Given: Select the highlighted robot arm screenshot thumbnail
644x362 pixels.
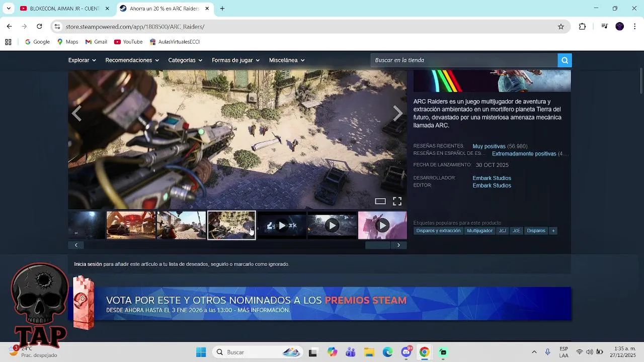Looking at the screenshot, I should coord(231,225).
